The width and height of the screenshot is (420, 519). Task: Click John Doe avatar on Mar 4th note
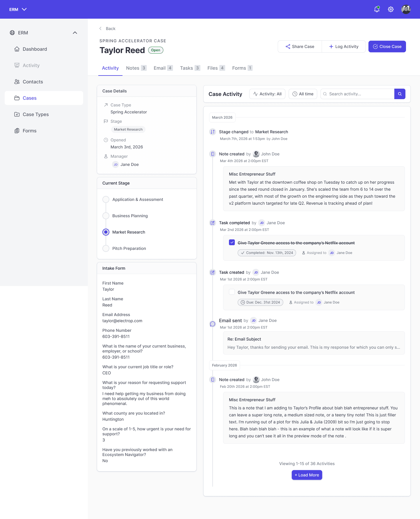(256, 154)
